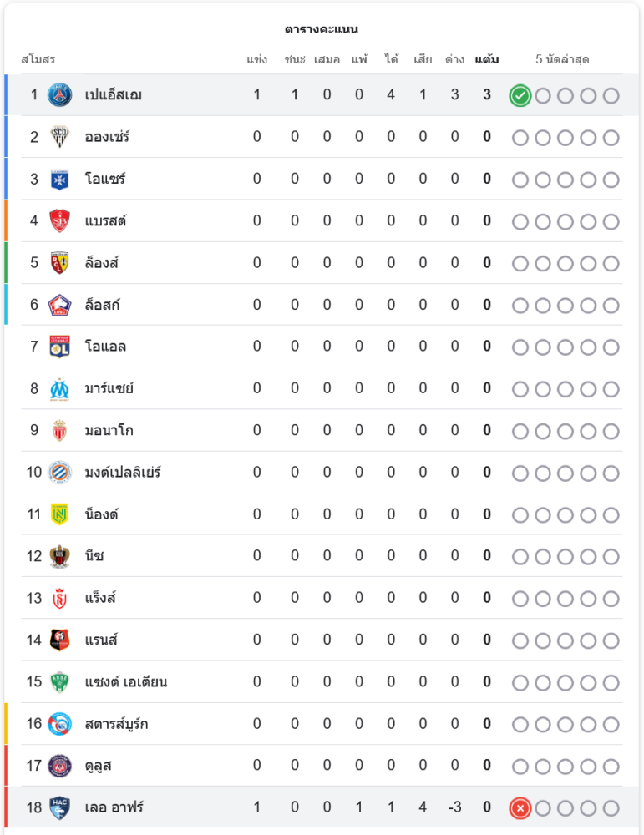Click the green win checkmark for PSG

coord(520,96)
